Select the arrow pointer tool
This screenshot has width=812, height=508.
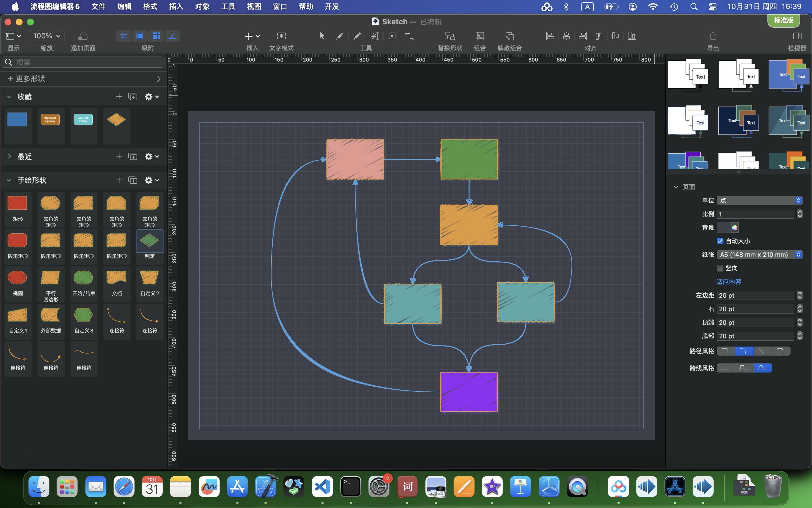pyautogui.click(x=322, y=36)
